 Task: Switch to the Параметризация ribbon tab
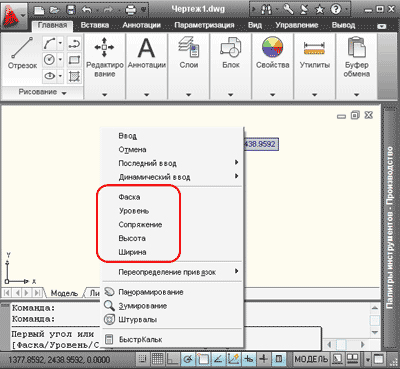204,25
